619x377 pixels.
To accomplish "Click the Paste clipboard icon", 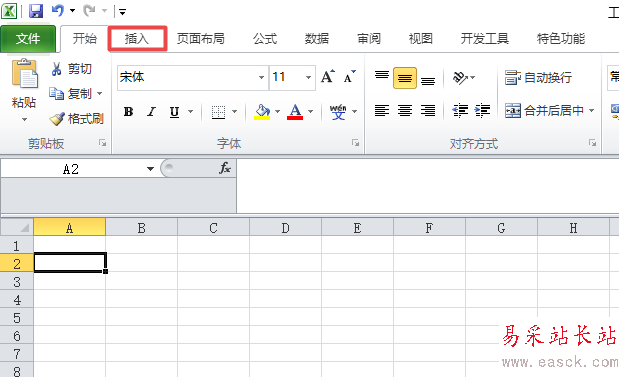I will pyautogui.click(x=24, y=73).
